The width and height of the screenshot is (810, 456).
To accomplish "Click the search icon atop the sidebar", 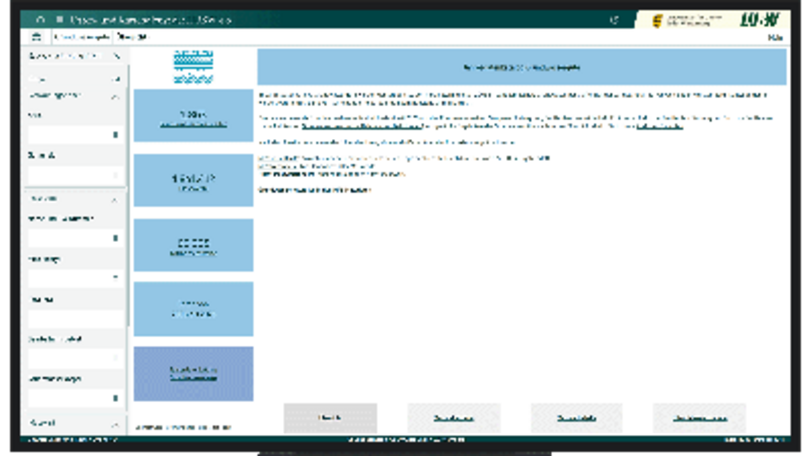I will (116, 57).
